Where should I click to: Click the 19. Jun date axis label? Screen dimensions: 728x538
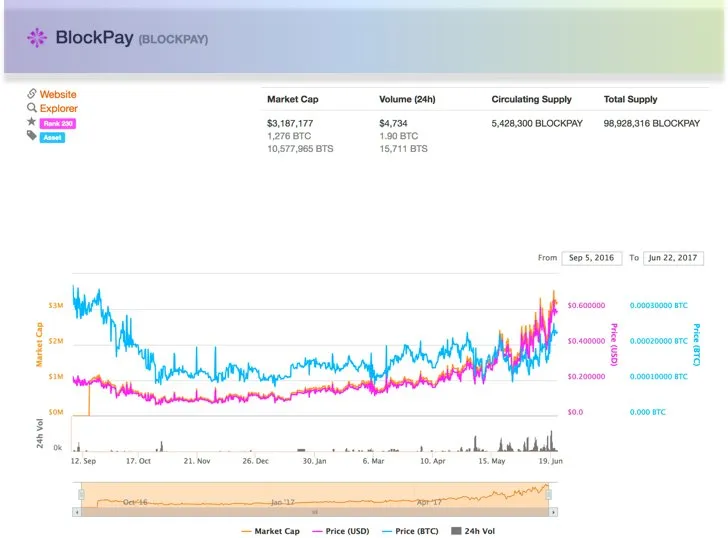(x=551, y=461)
